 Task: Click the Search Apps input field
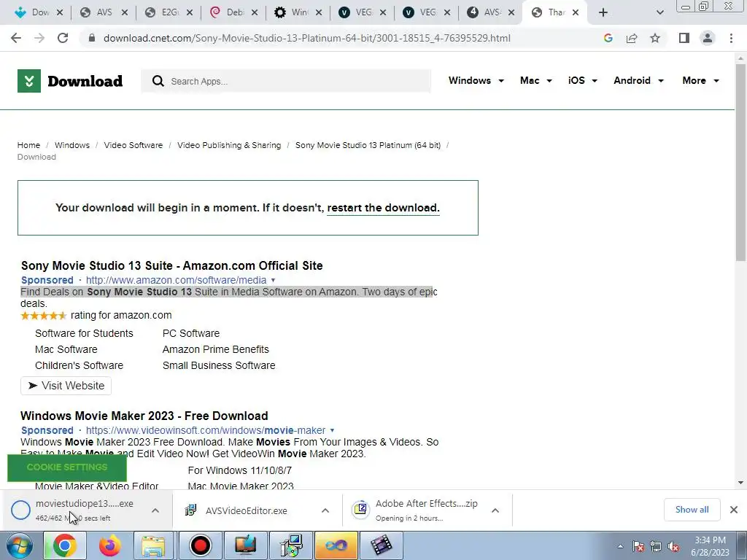tap(286, 81)
